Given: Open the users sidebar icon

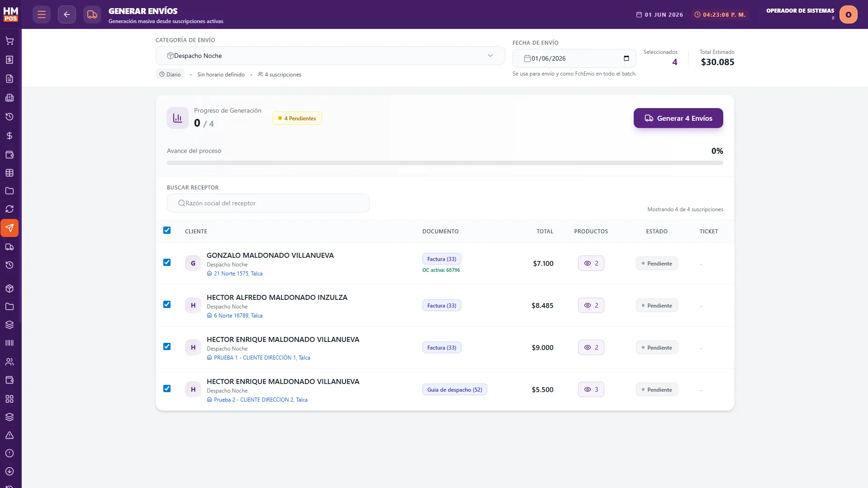Looking at the screenshot, I should [x=9, y=362].
